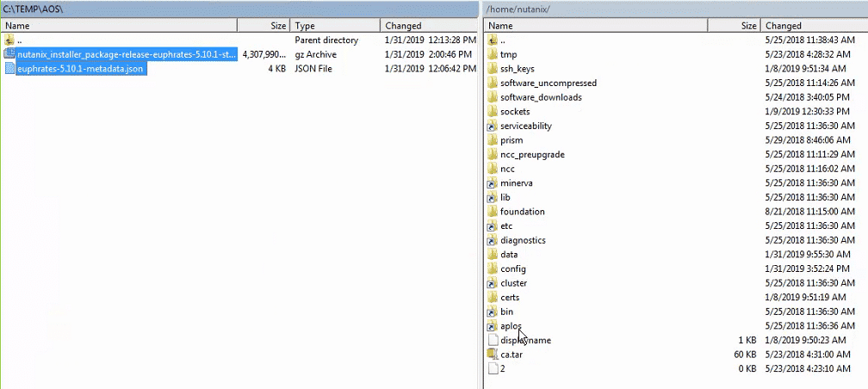868x389 pixels.
Task: Click the C:\TEMP\AOS\ local path bar
Action: coord(239,9)
